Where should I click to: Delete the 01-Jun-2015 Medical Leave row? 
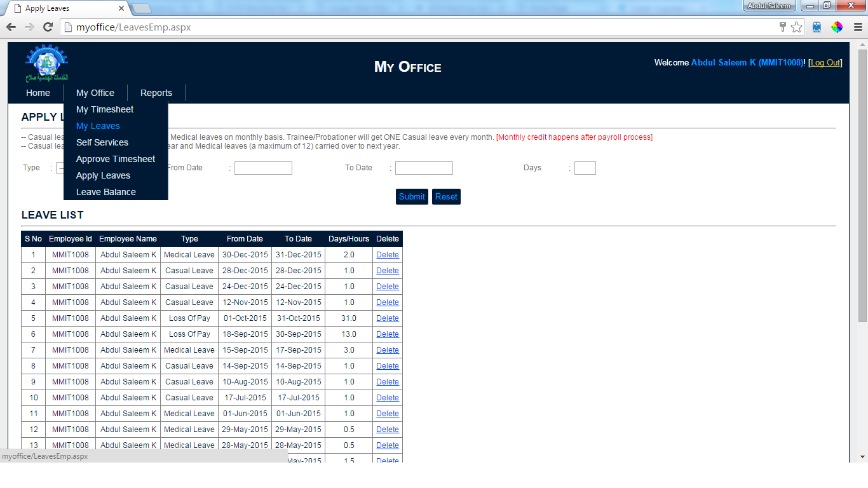coord(388,414)
